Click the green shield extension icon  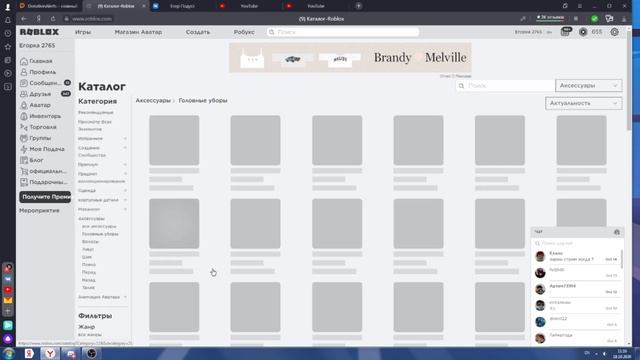tap(594, 19)
